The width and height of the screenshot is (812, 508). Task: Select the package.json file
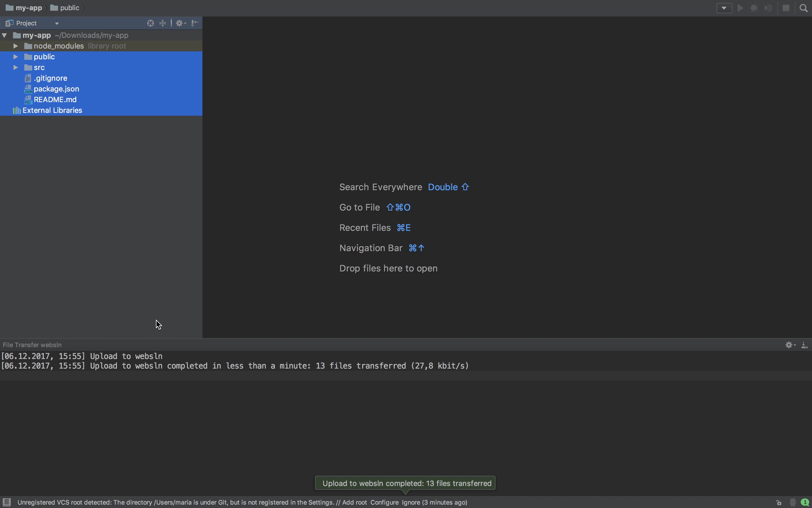click(x=101, y=89)
